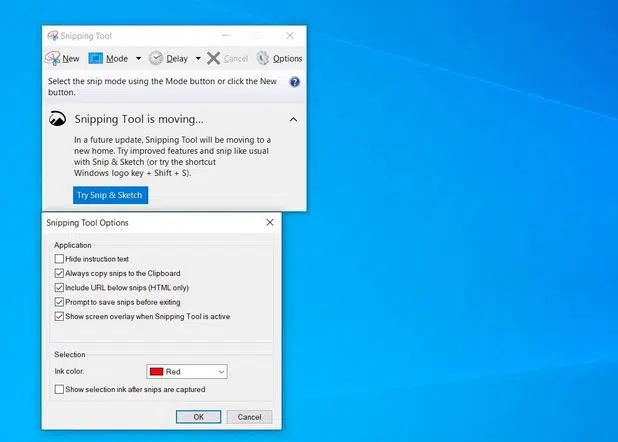Click the Snipping Tool Options title text
This screenshot has width=618, height=442.
coord(87,223)
